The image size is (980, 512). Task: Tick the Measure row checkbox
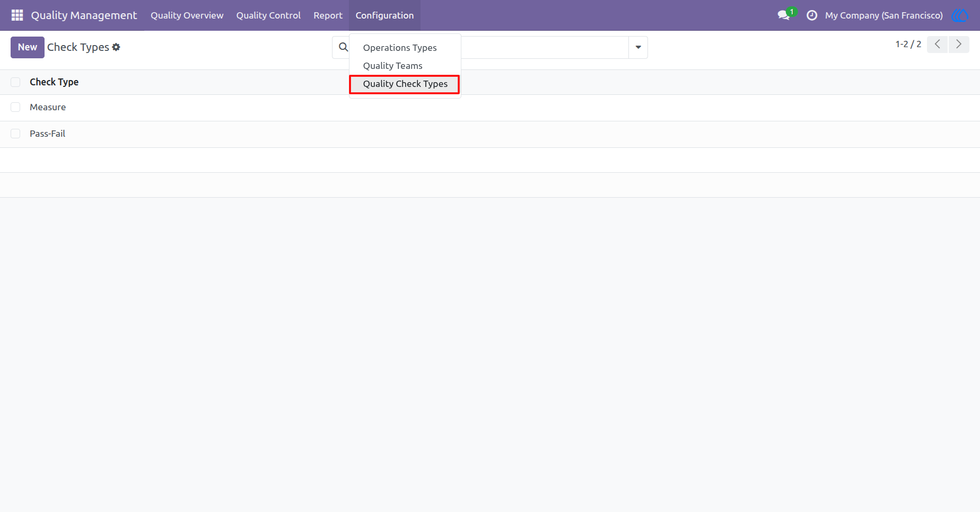click(x=15, y=107)
